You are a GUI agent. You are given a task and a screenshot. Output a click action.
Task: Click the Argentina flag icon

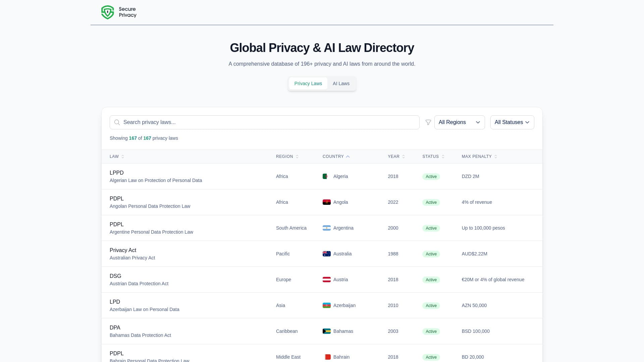click(326, 228)
